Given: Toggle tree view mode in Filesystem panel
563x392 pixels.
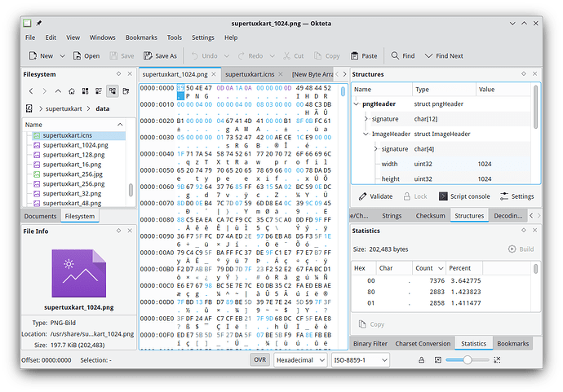Looking at the screenshot, I should tap(111, 91).
